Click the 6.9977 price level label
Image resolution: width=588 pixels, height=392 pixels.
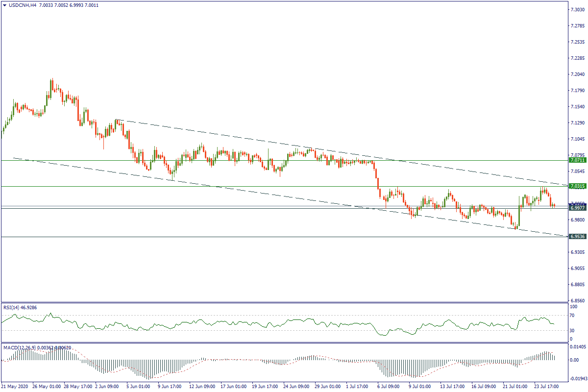(577, 208)
